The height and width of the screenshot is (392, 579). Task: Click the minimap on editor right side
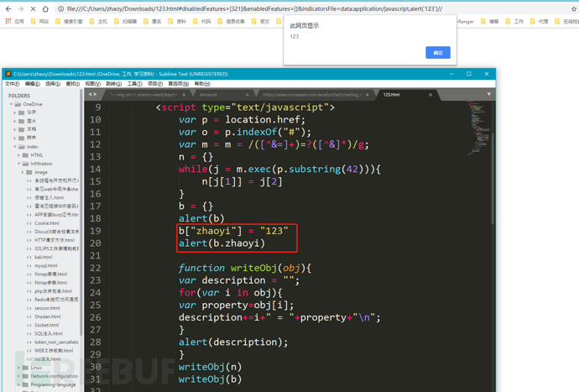[x=478, y=128]
